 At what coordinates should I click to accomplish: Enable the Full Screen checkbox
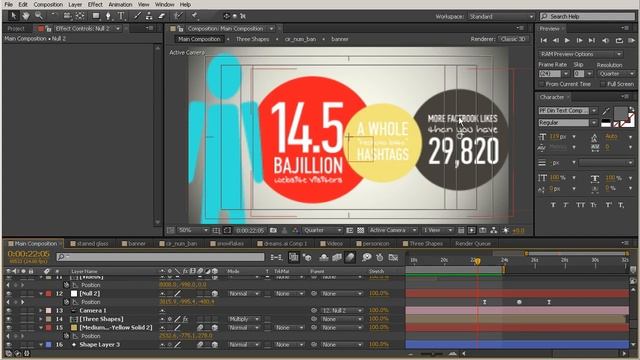(x=603, y=84)
